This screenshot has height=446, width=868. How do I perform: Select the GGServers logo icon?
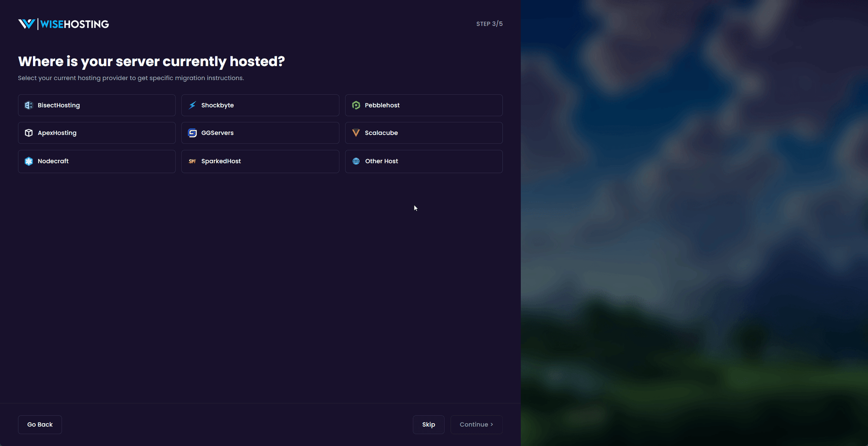pyautogui.click(x=192, y=133)
